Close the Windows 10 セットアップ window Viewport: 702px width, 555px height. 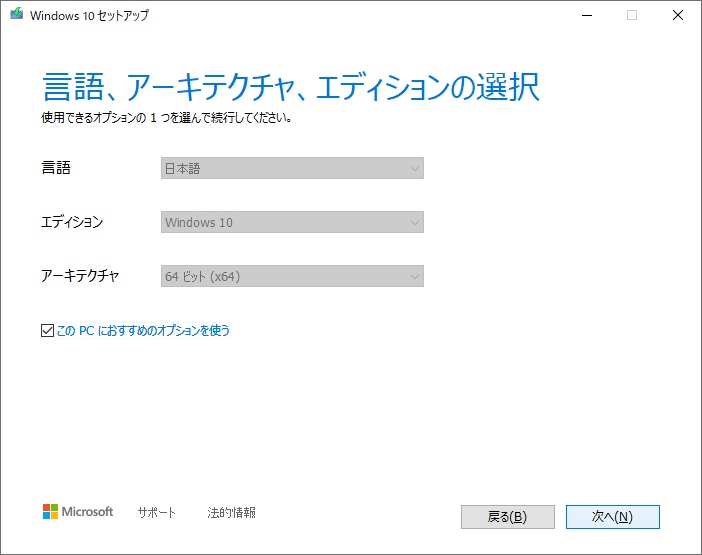(678, 15)
